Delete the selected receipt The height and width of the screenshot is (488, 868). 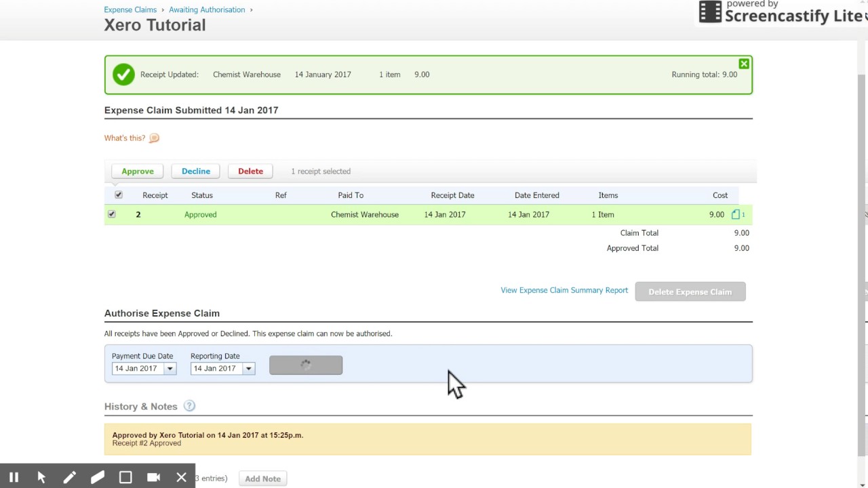[250, 171]
